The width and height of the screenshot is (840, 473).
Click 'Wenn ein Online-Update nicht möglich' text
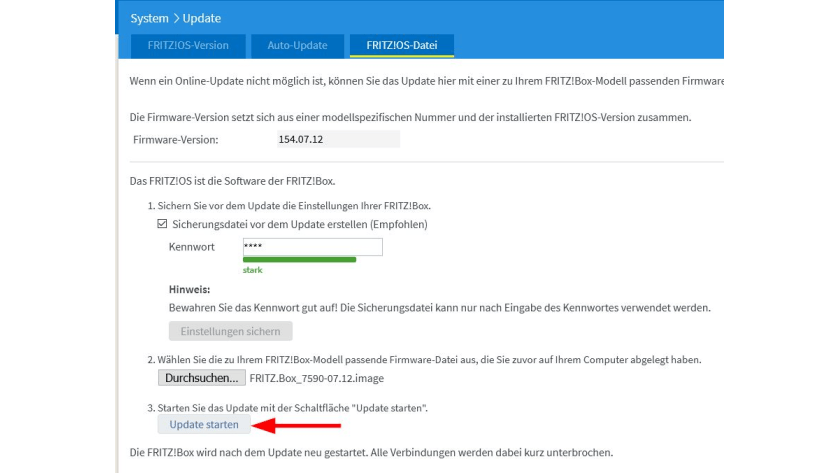point(426,81)
